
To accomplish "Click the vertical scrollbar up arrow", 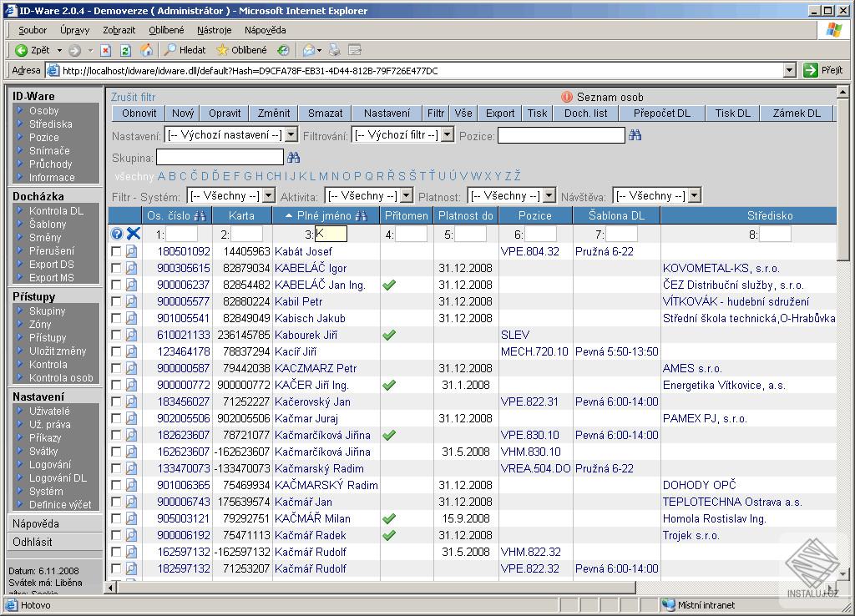I will (x=842, y=92).
